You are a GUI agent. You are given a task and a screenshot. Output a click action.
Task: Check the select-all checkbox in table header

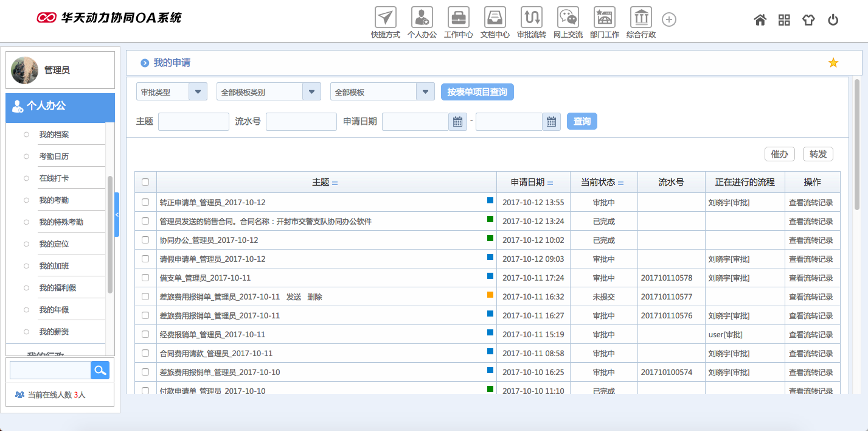[144, 182]
